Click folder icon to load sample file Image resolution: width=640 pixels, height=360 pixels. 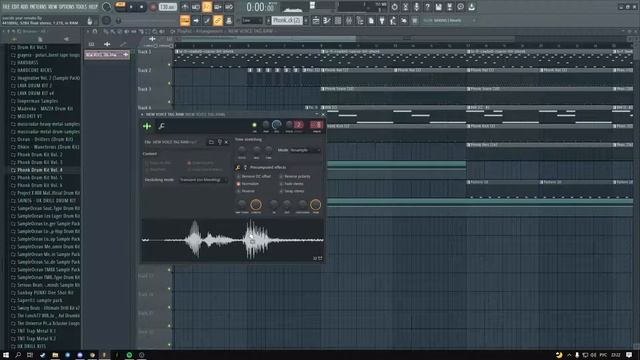211,142
